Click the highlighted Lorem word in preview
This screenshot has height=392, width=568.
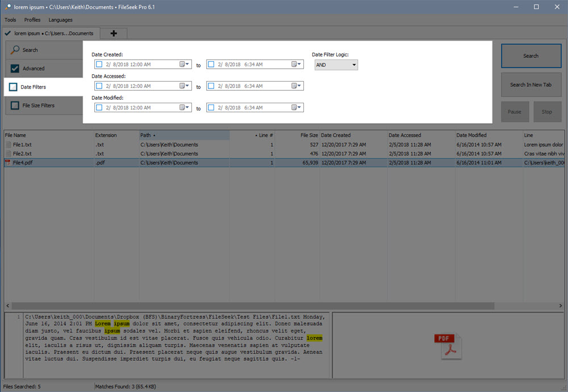(103, 323)
